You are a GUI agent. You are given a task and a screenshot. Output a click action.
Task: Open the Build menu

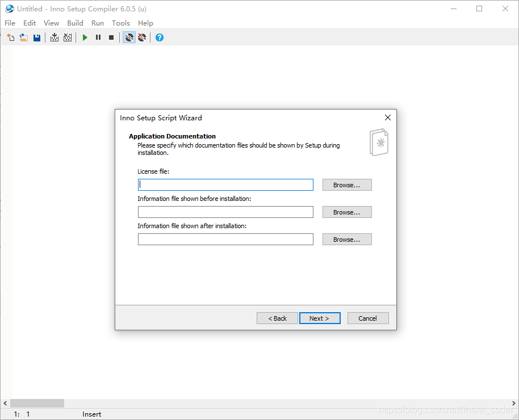(x=75, y=23)
